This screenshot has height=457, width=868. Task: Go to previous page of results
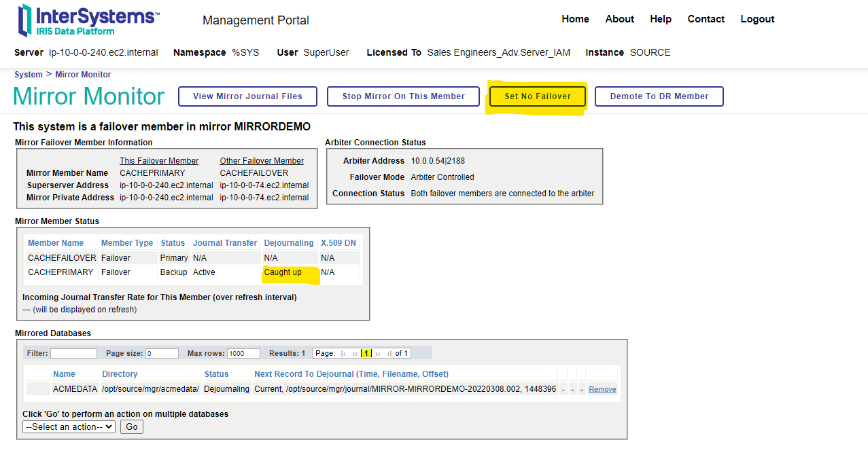coord(355,354)
